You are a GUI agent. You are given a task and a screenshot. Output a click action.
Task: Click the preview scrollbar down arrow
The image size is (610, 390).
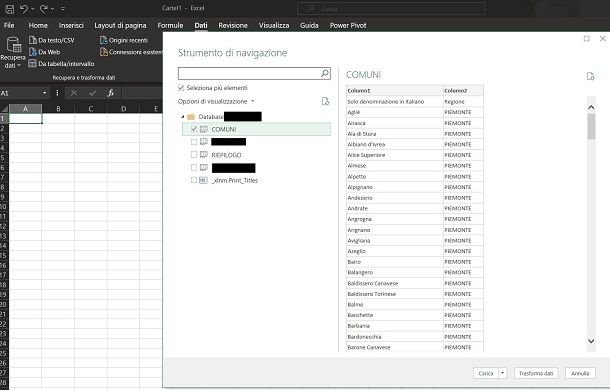tap(591, 341)
